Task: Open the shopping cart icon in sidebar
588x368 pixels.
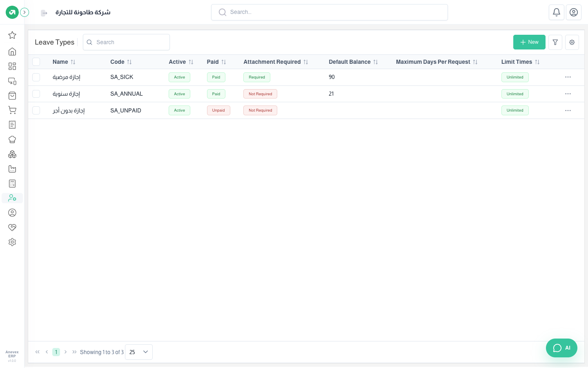Action: (x=12, y=110)
